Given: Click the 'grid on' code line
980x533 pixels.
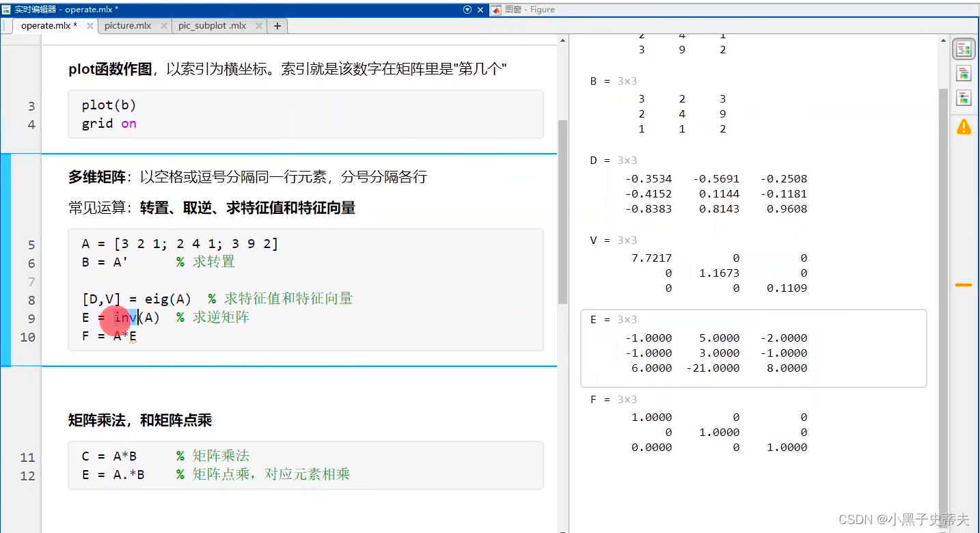Looking at the screenshot, I should click(109, 124).
